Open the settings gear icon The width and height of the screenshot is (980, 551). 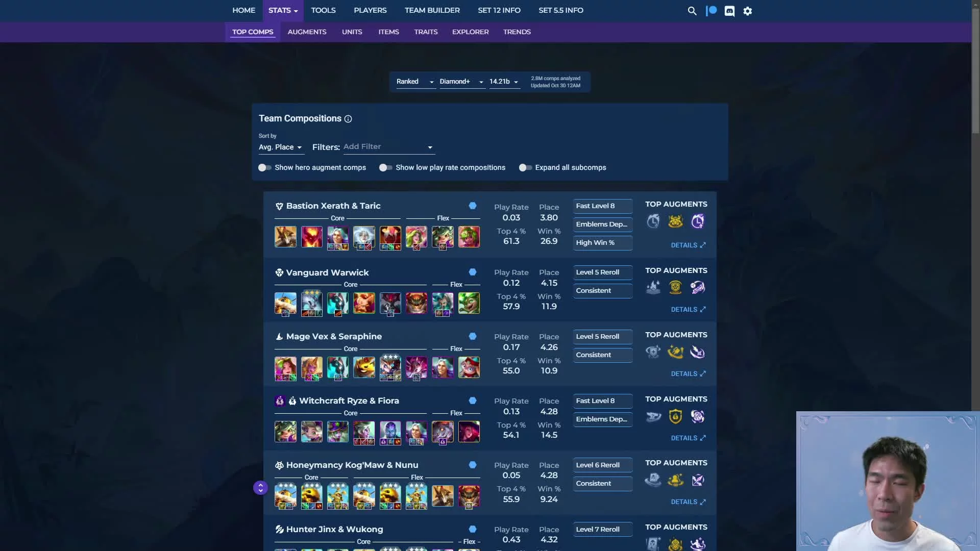click(748, 11)
